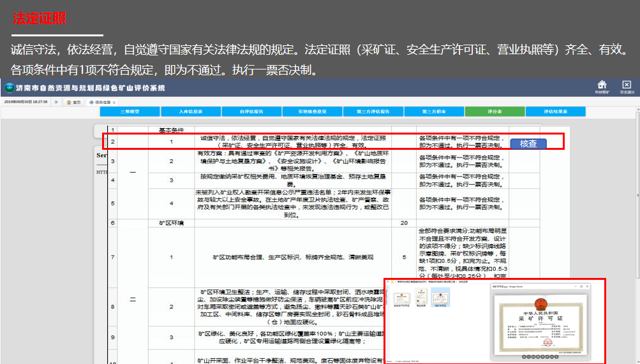Screen dimensions: 640x364
Task: Click the up arrow in the explorer address bar
Action: click(387, 282)
